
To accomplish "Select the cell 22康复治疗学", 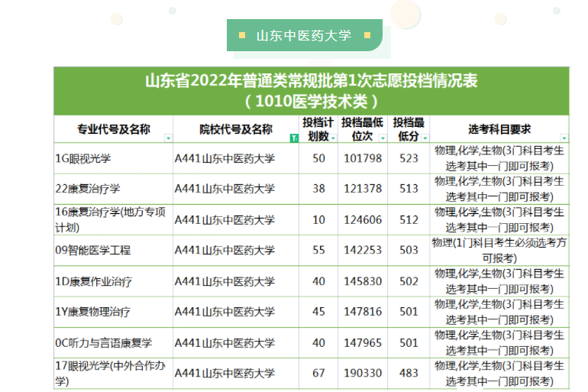I will [114, 189].
